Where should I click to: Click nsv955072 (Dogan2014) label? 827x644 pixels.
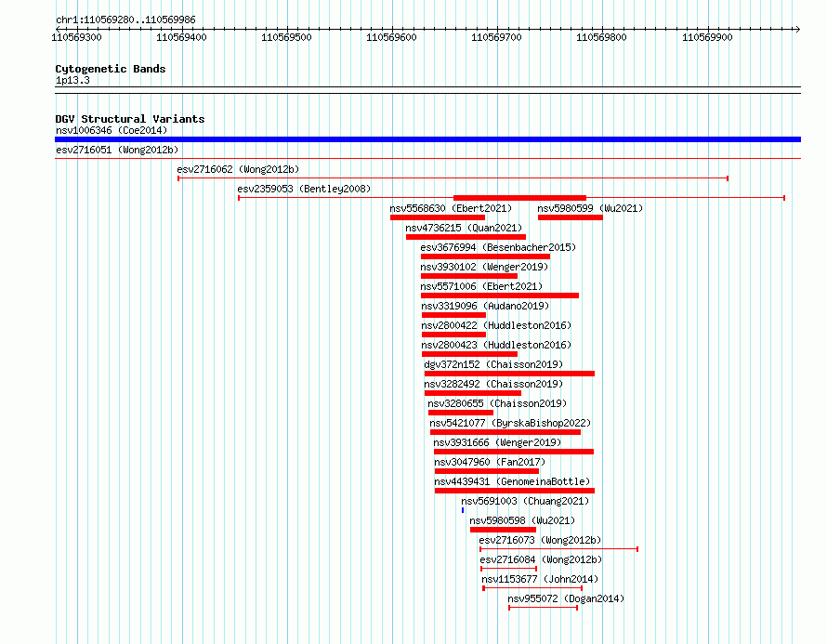pos(566,598)
